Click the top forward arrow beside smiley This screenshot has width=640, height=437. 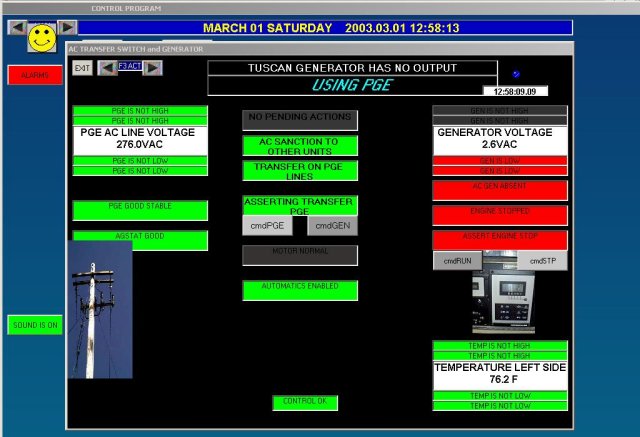67,27
